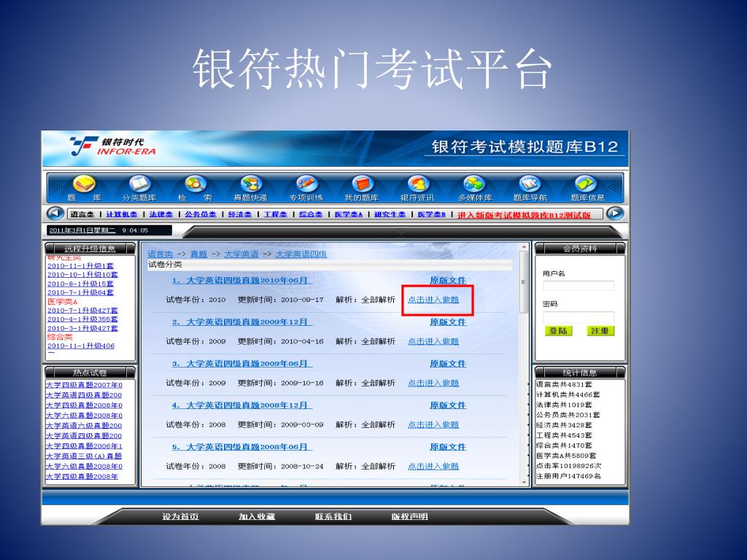Click 点击进入做题 for the 2008年06月 paper
Viewport: 747px width, 560px height.
point(433,466)
